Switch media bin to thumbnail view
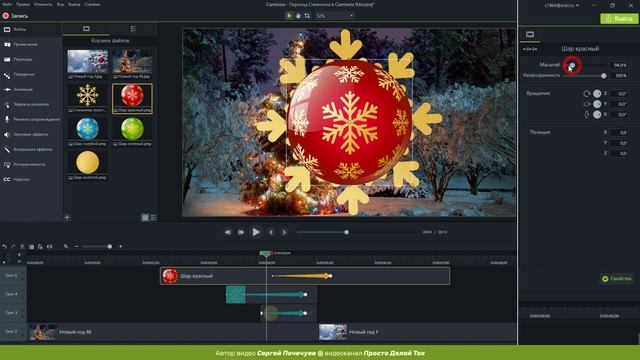This screenshot has height=360, width=640. [145, 218]
